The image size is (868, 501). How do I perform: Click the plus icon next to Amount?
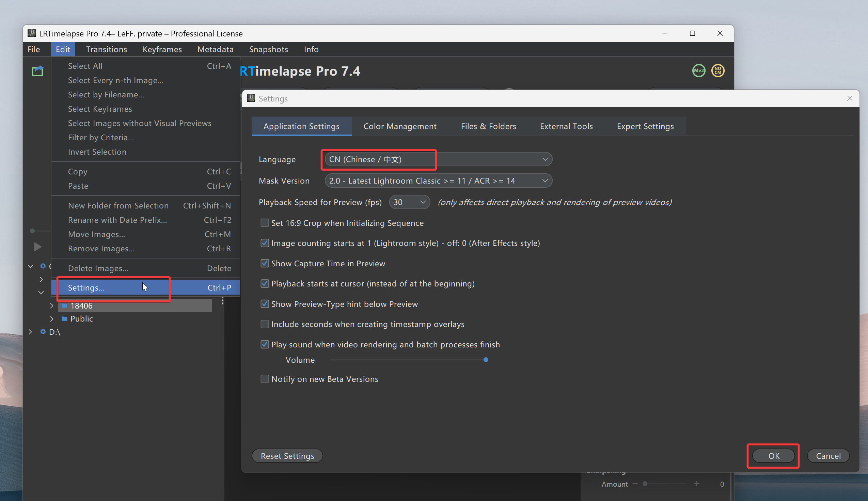click(x=697, y=484)
